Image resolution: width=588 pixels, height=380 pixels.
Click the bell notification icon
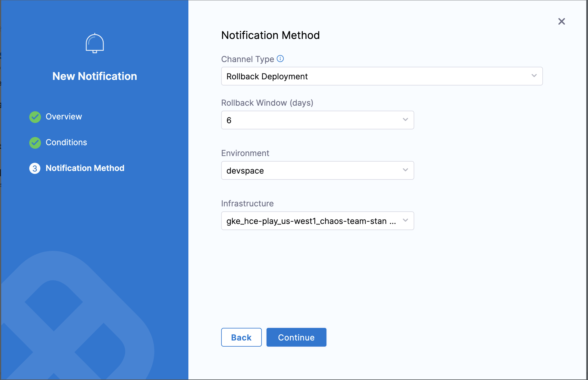94,43
